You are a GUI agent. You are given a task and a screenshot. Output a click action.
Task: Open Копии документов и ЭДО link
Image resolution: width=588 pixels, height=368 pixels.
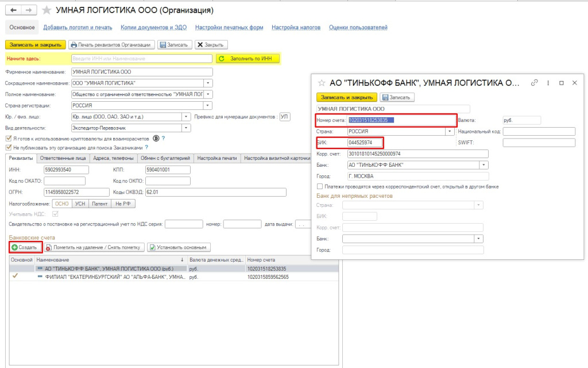pyautogui.click(x=154, y=28)
